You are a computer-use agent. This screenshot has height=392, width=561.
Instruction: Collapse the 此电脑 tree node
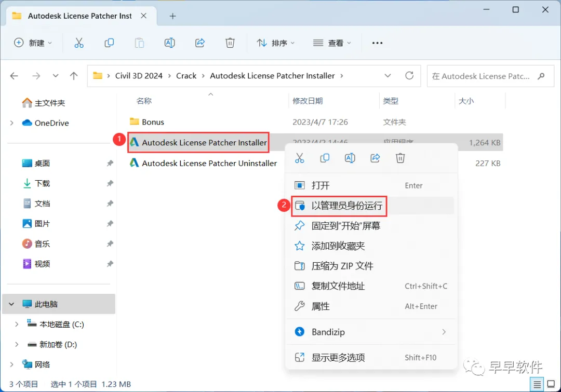pyautogui.click(x=11, y=304)
